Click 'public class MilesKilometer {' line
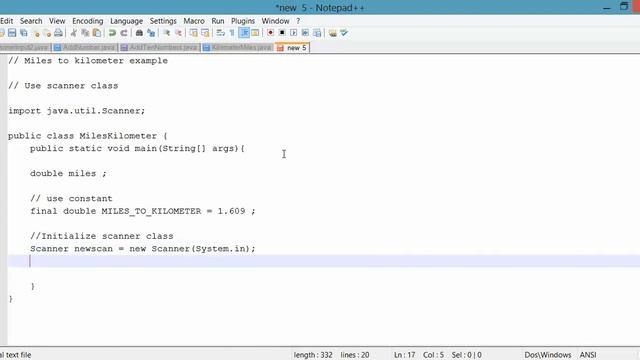Viewport: 640px width, 360px height. click(x=88, y=136)
